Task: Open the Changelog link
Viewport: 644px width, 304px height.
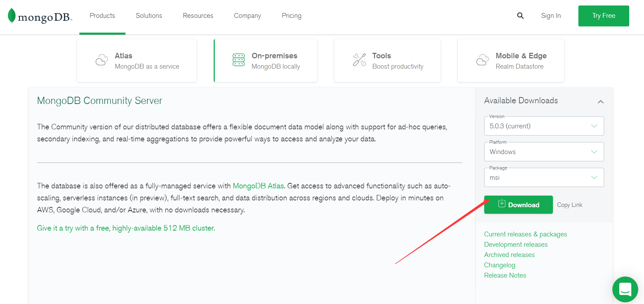Action: (500, 265)
